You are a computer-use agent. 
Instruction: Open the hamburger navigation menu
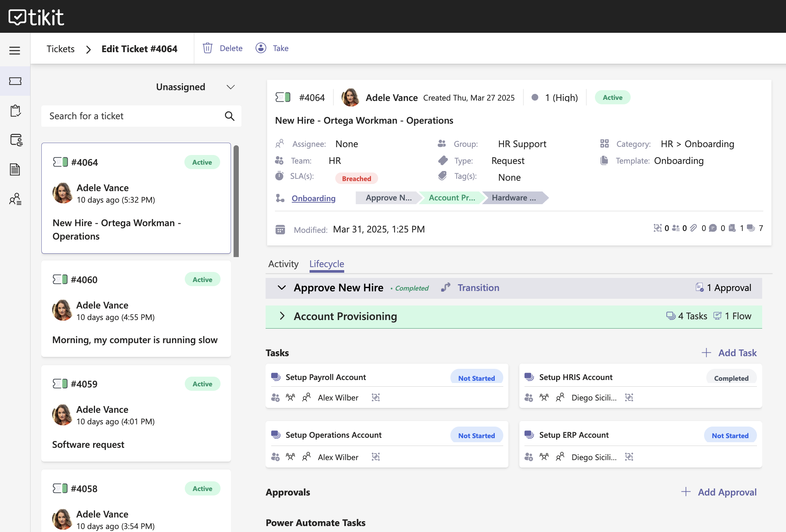[15, 50]
